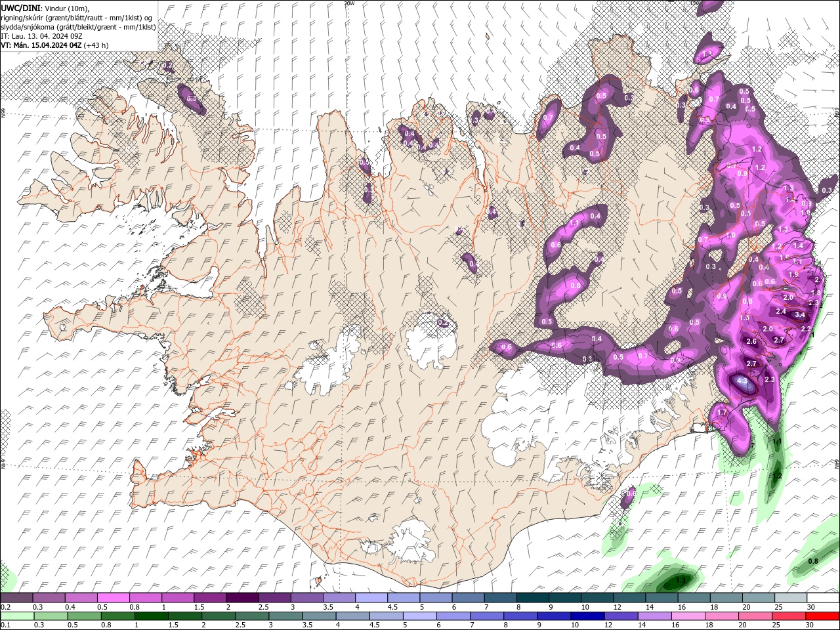
Task: Click the dark mauve 0.2–0.3 swatch, top legend row
Action: (x=17, y=598)
